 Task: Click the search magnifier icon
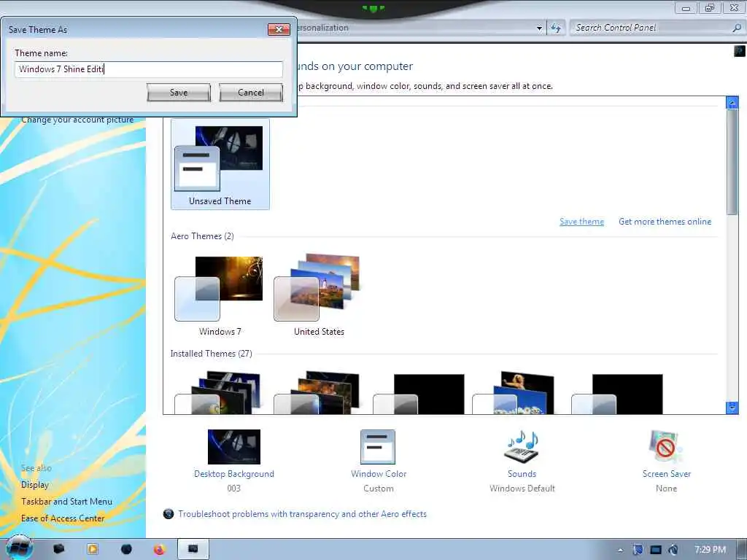point(737,28)
